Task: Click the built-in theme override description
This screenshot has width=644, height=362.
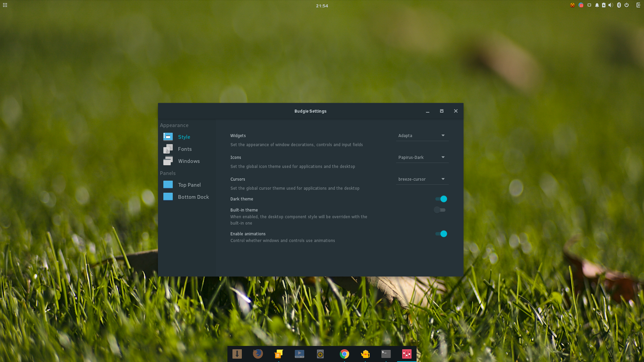Action: (299, 220)
